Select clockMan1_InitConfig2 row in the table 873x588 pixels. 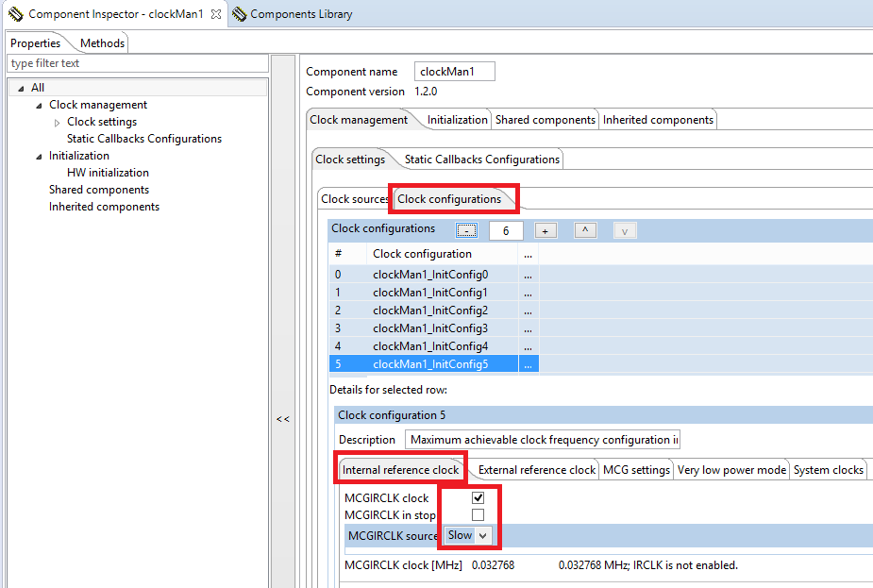[x=429, y=310]
